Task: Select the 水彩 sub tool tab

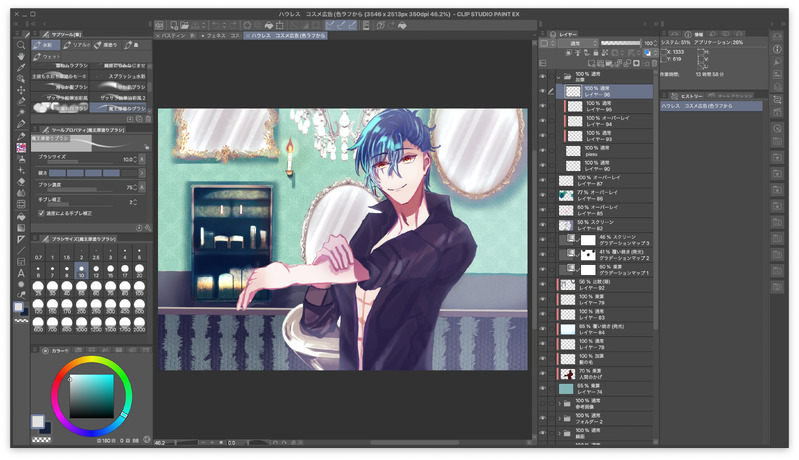Action: click(x=46, y=45)
